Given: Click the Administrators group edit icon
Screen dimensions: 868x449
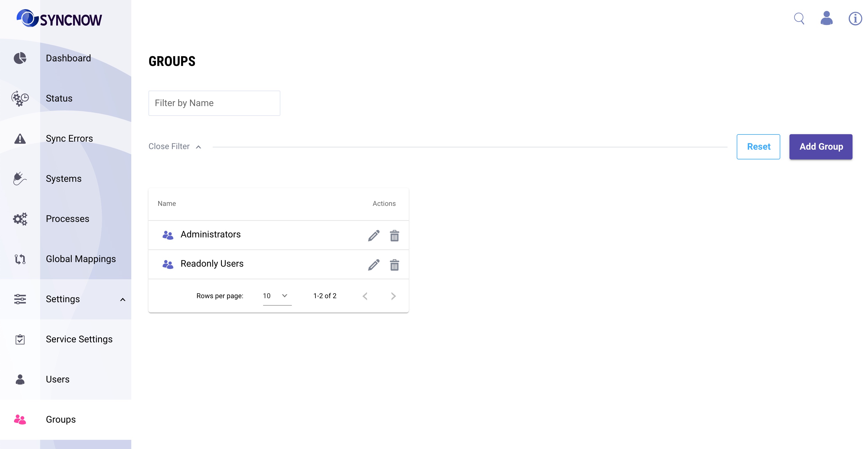Looking at the screenshot, I should (x=374, y=235).
